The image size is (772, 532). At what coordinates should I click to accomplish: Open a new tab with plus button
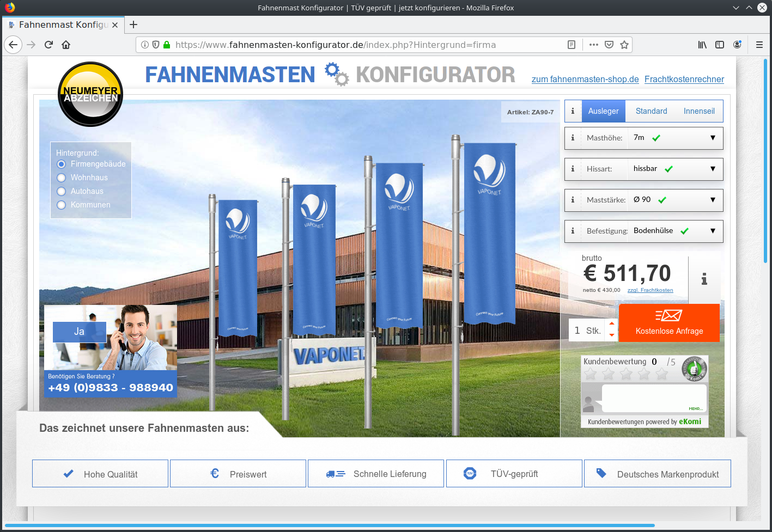[x=133, y=25]
